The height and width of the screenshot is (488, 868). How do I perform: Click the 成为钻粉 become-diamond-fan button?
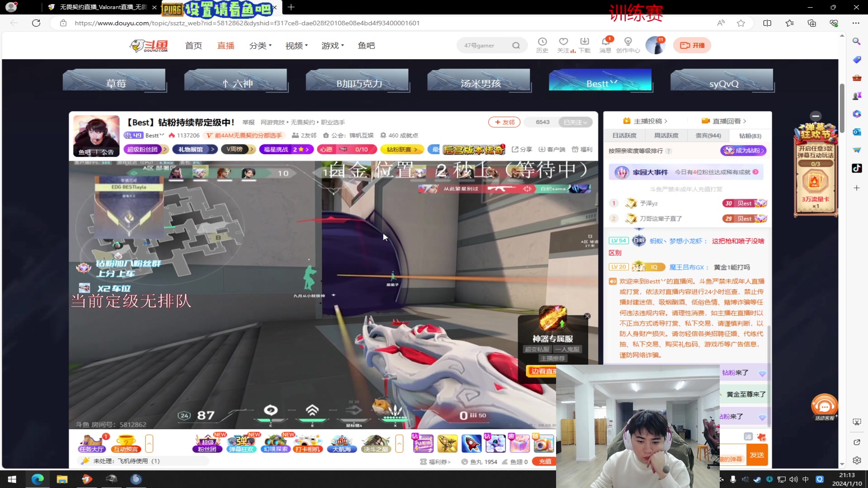(744, 151)
